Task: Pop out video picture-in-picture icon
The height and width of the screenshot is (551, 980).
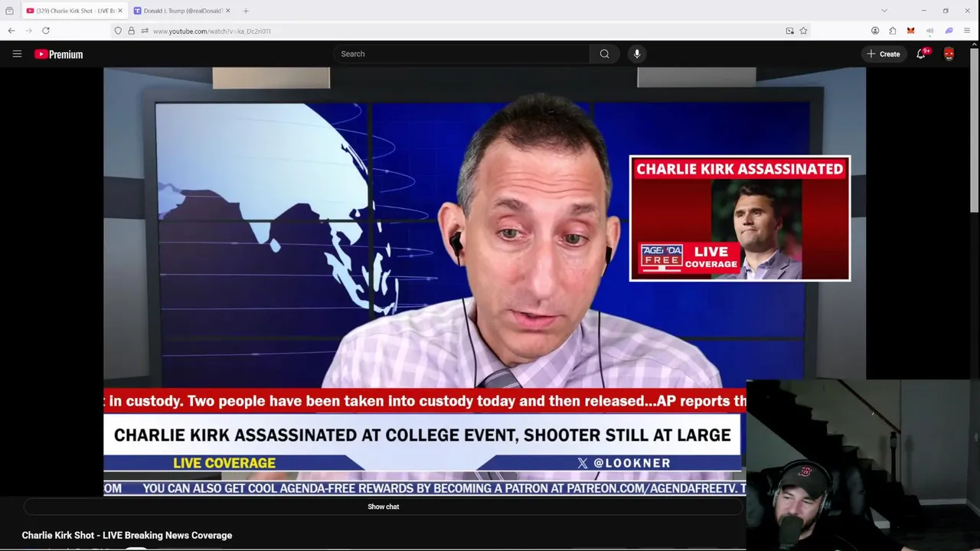Action: coord(789,31)
